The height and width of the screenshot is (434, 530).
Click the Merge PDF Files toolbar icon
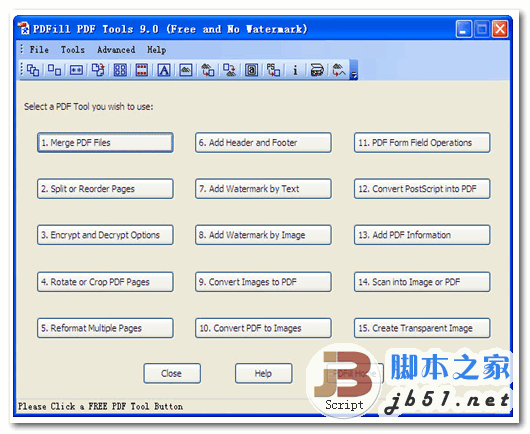33,70
